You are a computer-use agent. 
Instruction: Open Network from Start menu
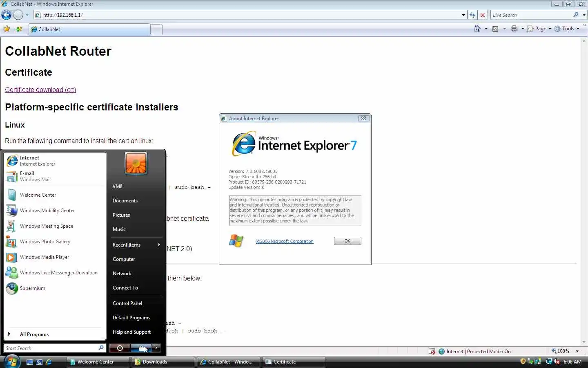(136, 274)
